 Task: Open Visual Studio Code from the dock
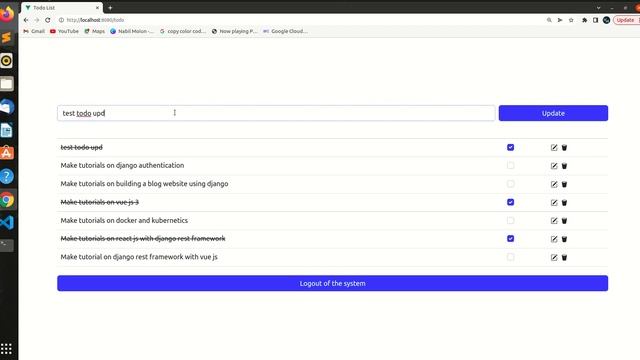7,222
